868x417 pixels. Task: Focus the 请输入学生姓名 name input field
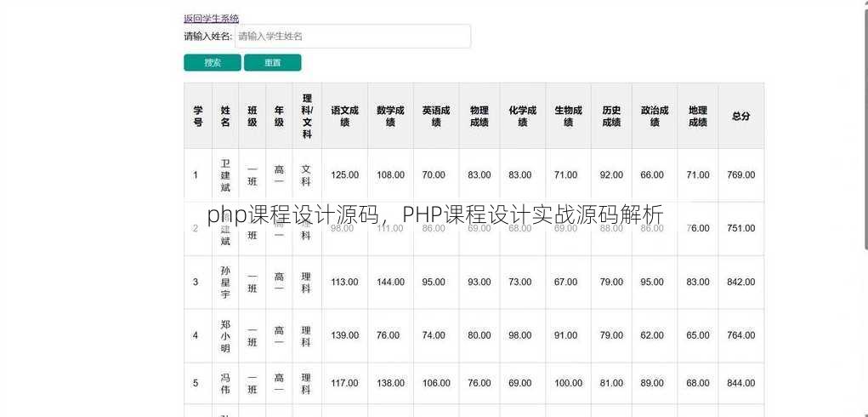(x=353, y=37)
